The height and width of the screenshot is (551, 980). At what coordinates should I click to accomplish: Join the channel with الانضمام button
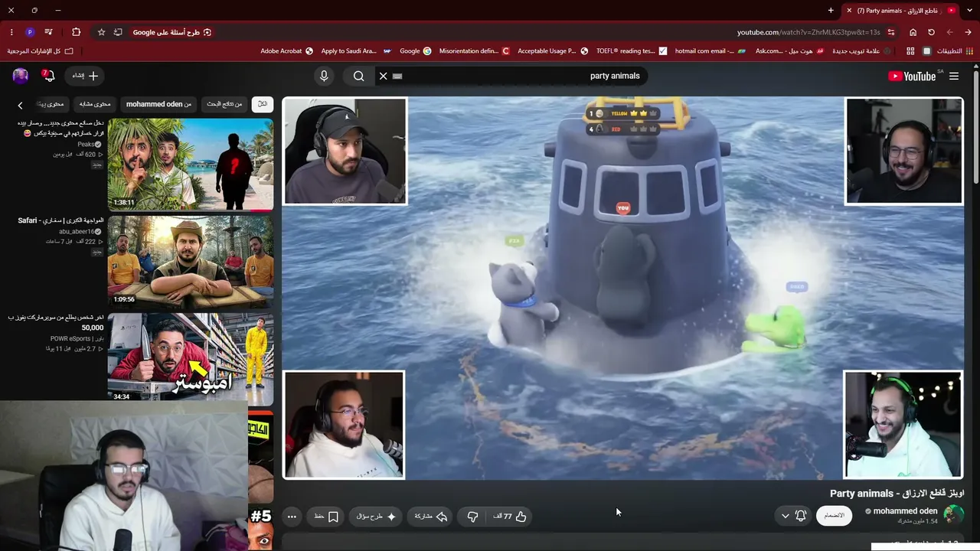834,516
